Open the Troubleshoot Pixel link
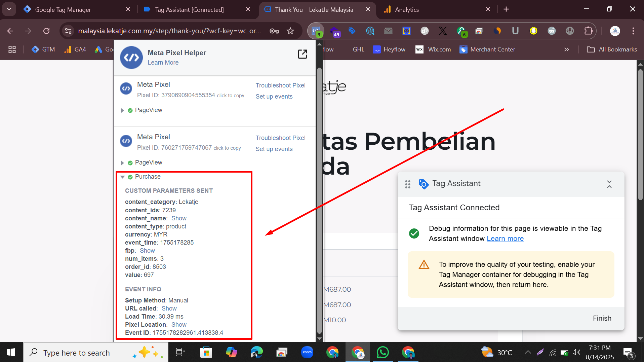This screenshot has height=362, width=644. coord(280,85)
